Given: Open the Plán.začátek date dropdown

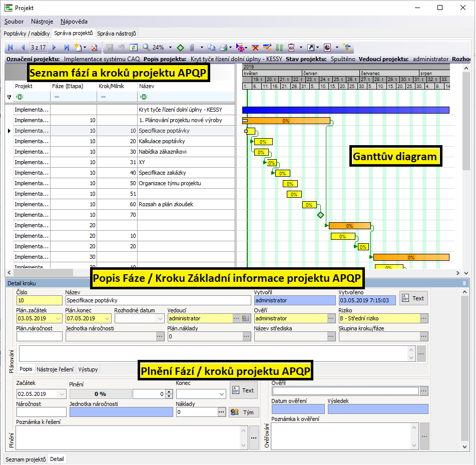Looking at the screenshot, I should [x=59, y=318].
